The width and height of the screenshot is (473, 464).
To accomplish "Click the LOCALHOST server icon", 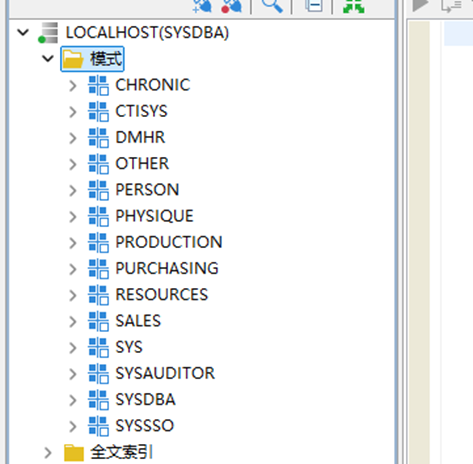I will 48,33.
